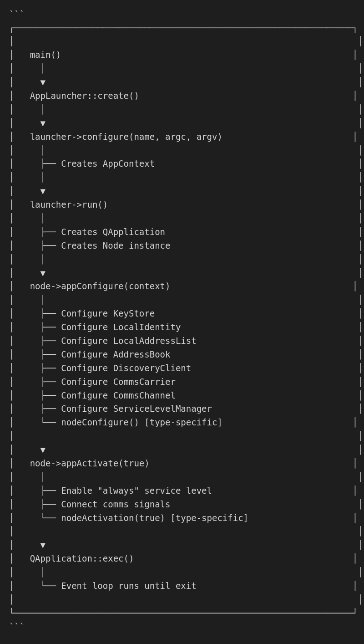Select Enable "always" service level entry
The height and width of the screenshot is (644, 364).
136,491
